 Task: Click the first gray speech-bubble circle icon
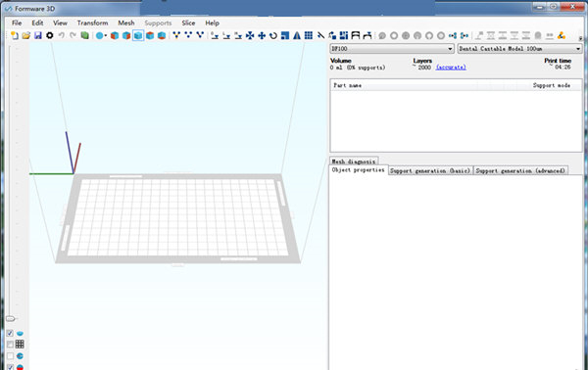click(x=382, y=35)
